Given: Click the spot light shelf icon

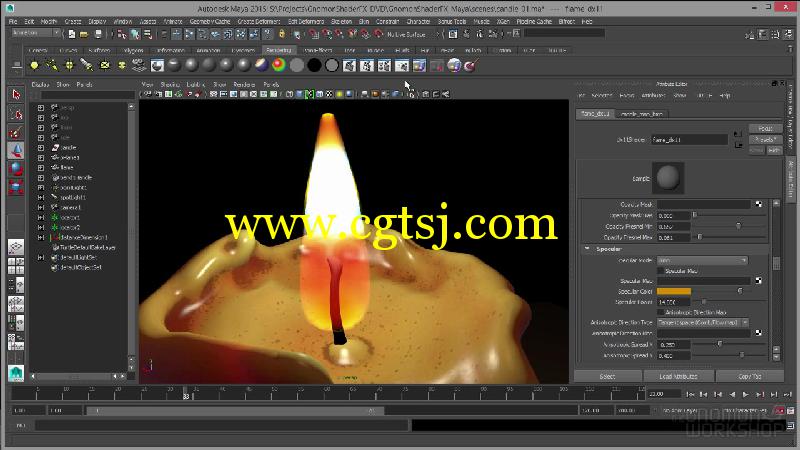Looking at the screenshot, I should 87,65.
